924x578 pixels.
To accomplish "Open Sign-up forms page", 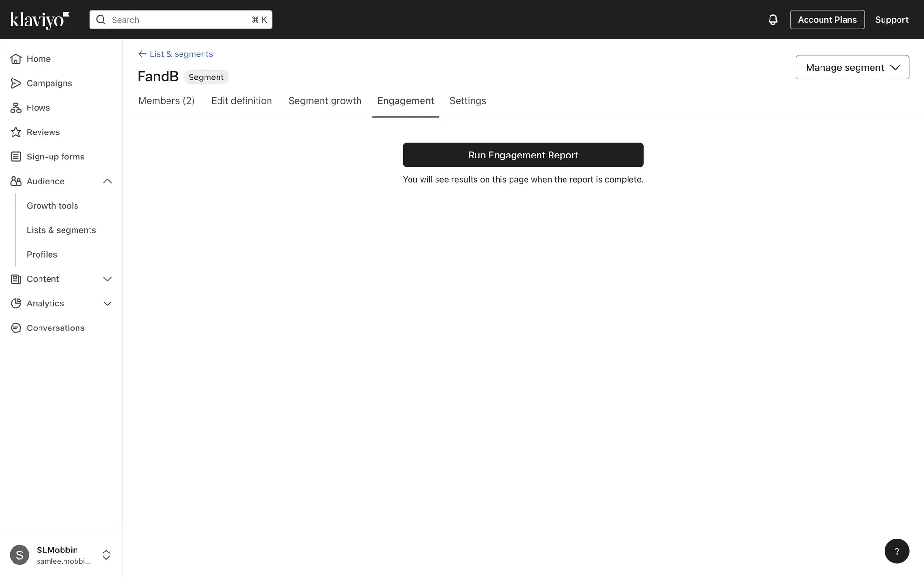I will [55, 157].
